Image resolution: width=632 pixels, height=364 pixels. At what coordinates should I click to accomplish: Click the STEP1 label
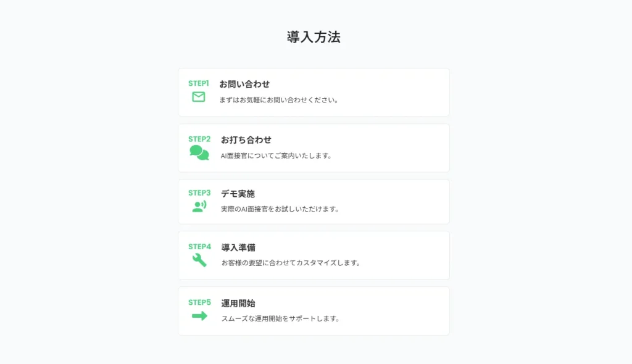[x=199, y=83]
